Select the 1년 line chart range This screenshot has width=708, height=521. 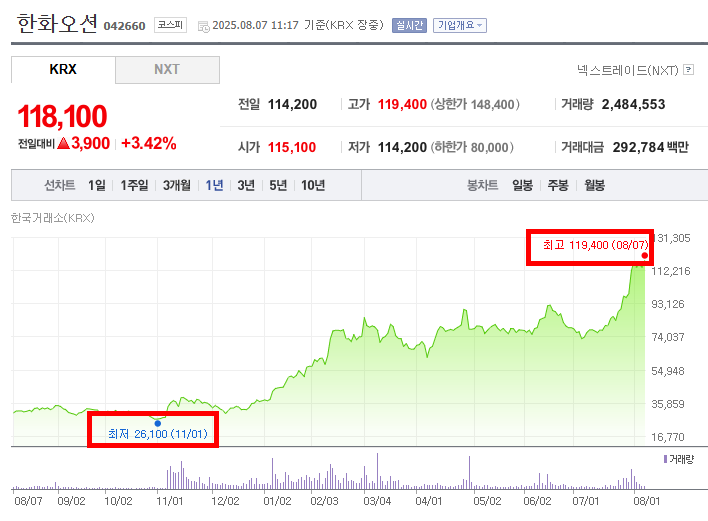click(214, 185)
